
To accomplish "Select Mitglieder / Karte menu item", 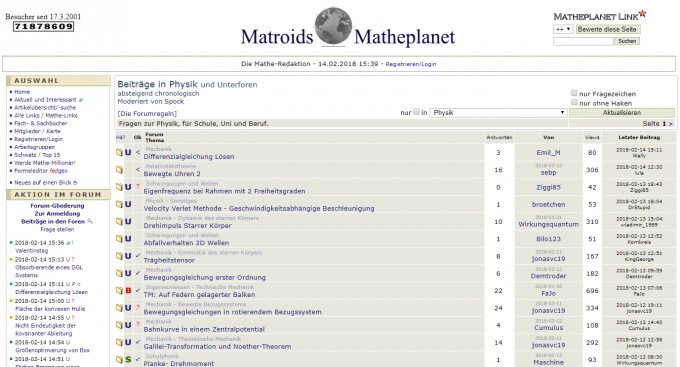I will (x=37, y=131).
